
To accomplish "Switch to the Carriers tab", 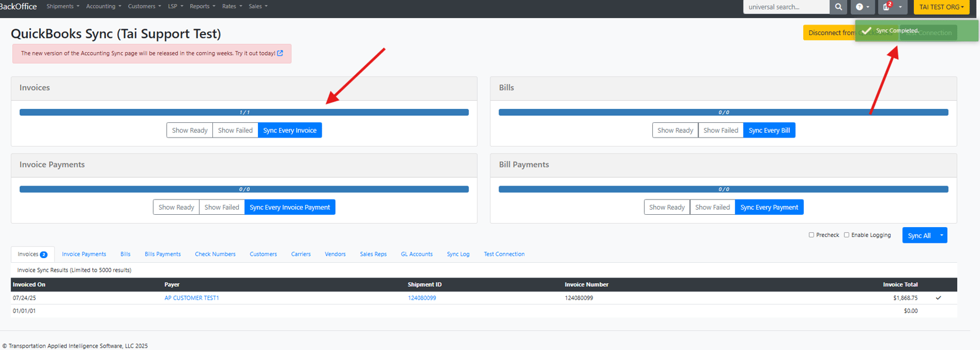I will click(301, 254).
